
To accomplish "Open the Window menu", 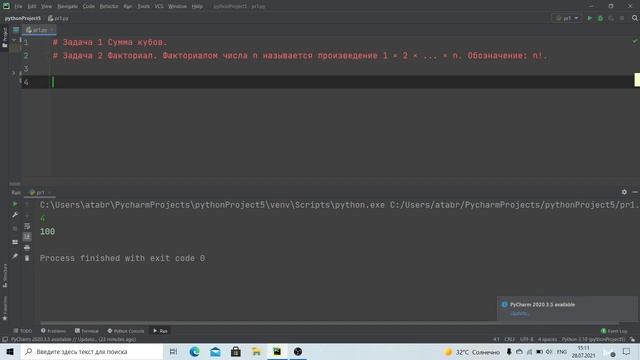I will click(x=178, y=7).
